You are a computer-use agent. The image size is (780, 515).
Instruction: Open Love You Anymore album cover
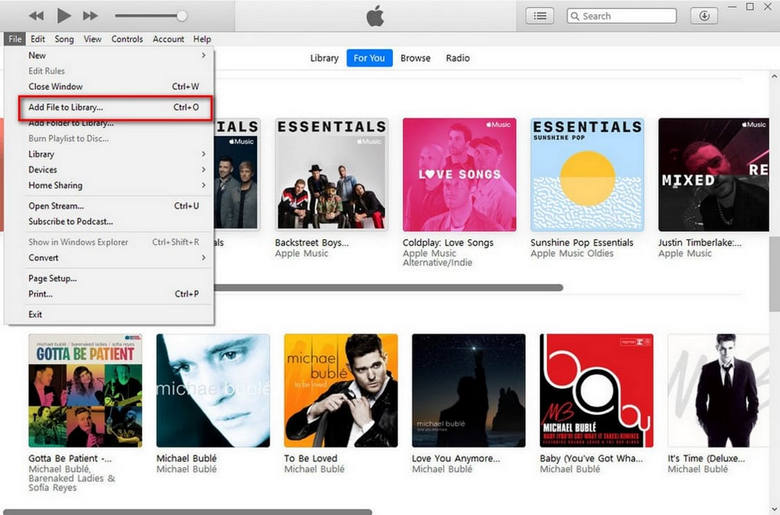pyautogui.click(x=469, y=391)
